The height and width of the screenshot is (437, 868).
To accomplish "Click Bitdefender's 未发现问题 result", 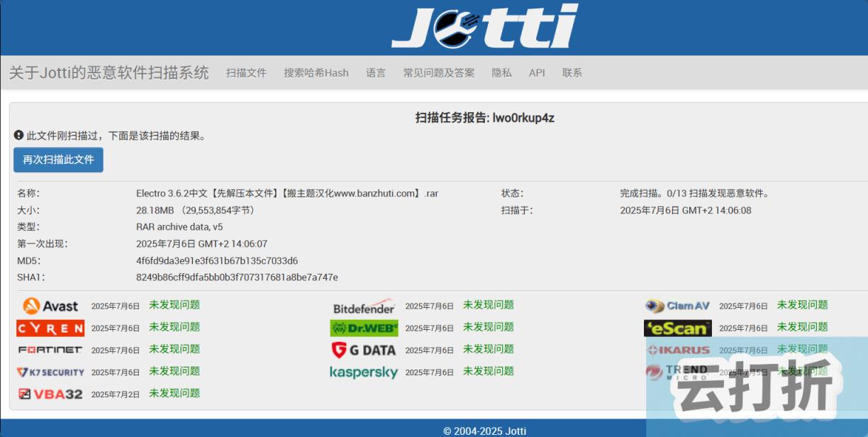I will pyautogui.click(x=489, y=305).
